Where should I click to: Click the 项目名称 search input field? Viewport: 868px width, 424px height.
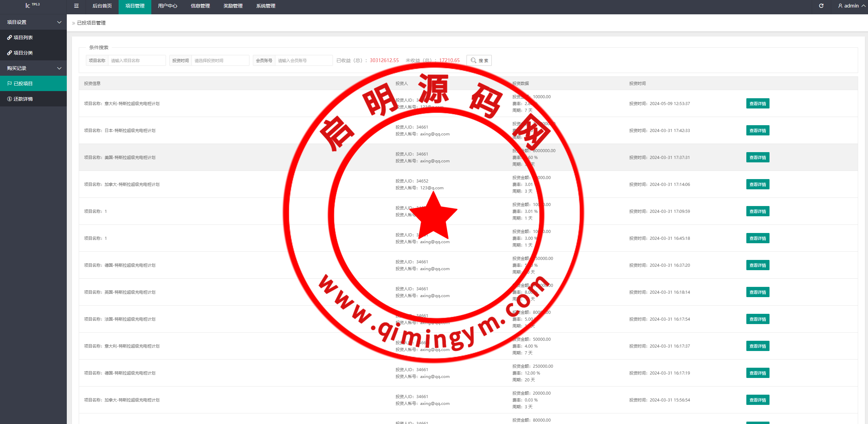pyautogui.click(x=137, y=60)
